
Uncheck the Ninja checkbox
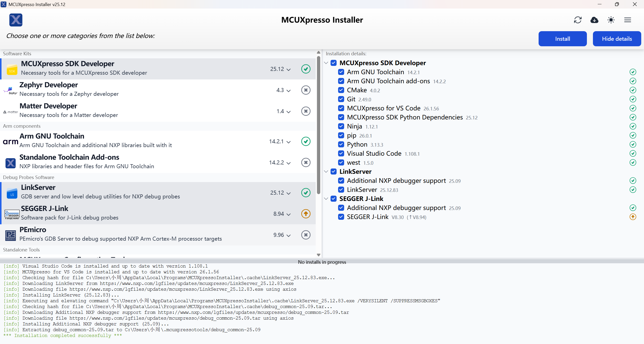(x=341, y=126)
